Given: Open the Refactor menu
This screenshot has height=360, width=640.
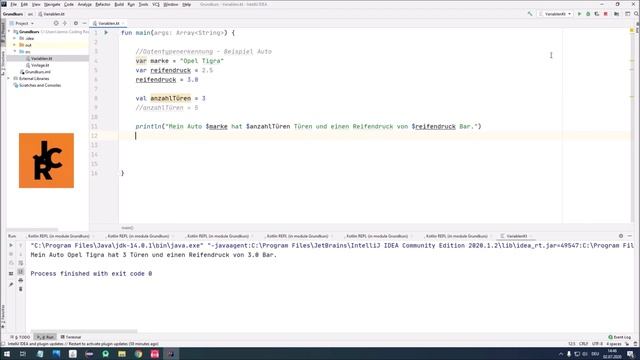Looking at the screenshot, I should 102,4.
